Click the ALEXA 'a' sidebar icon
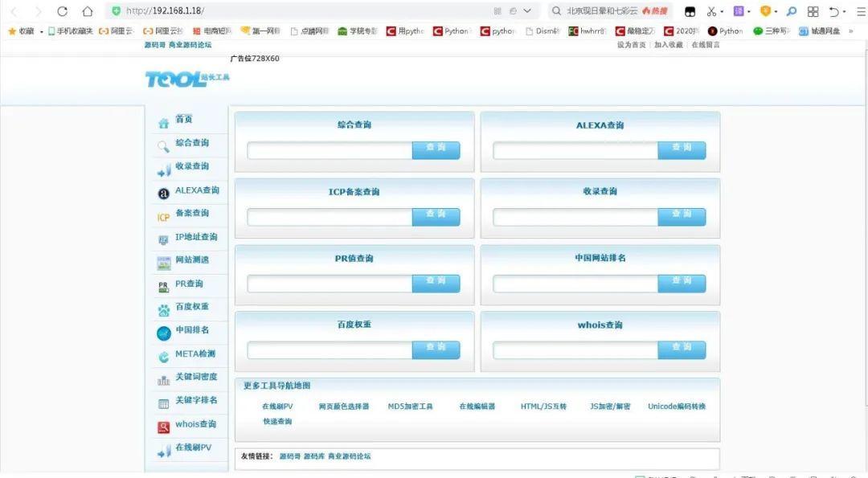Viewport: 868px width, 478px height. pos(163,194)
